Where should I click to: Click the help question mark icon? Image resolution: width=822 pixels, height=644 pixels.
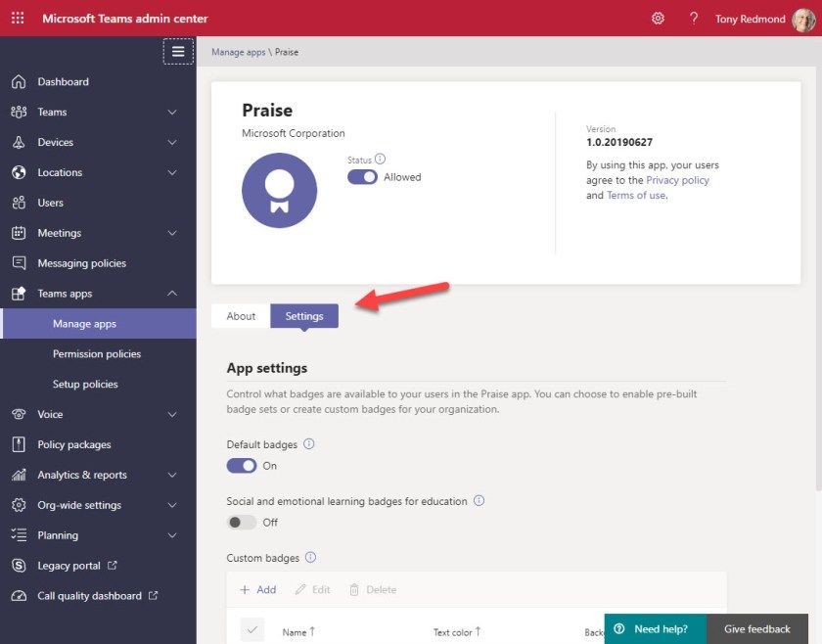(x=693, y=18)
